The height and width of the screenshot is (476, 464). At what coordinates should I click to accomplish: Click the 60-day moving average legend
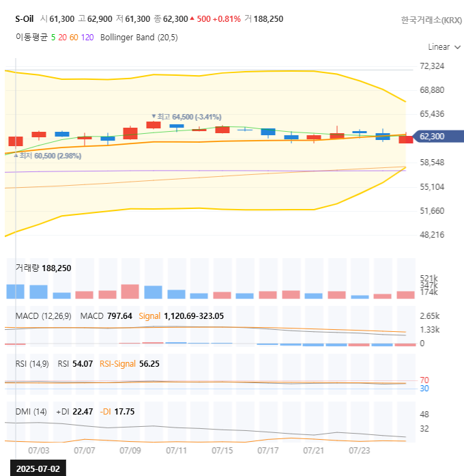(x=74, y=38)
